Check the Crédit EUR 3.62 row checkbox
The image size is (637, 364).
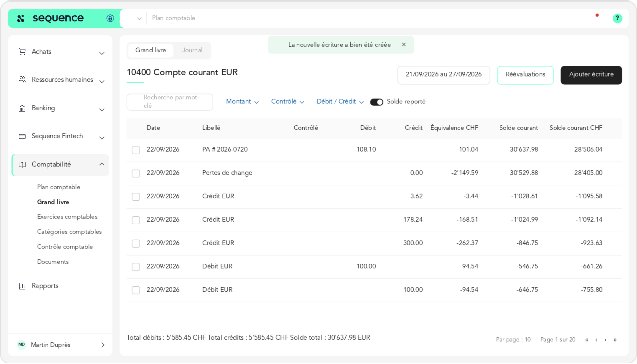tap(136, 197)
